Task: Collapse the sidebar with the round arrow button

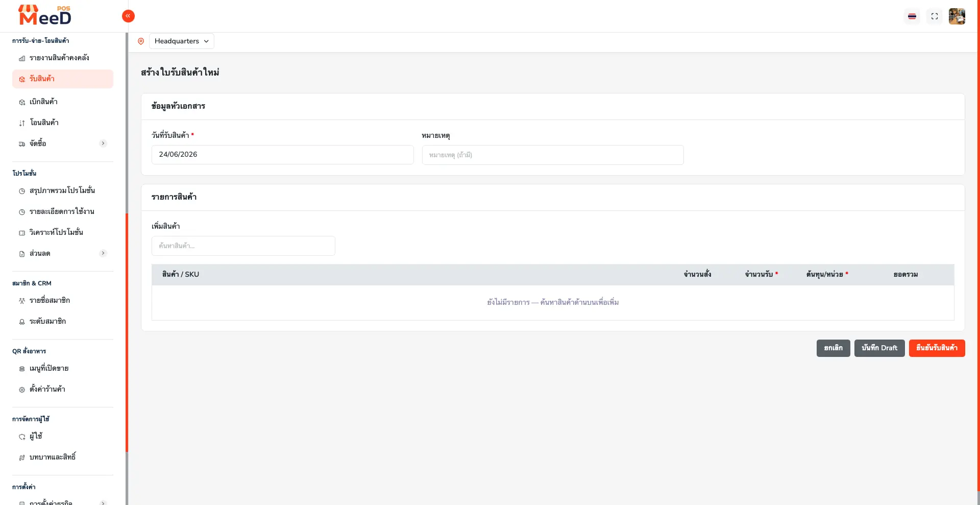Action: [128, 16]
